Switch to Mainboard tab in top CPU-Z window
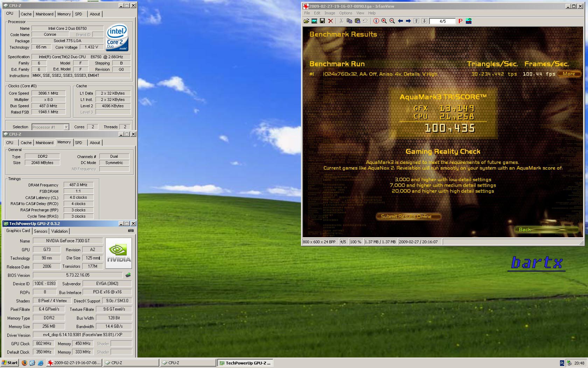Screen dimensions: 588x368 [x=44, y=14]
